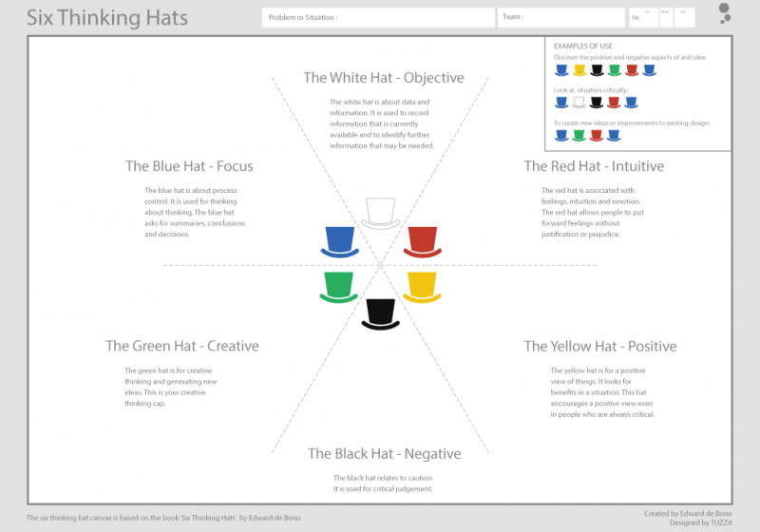Click the Yellow Hat - Positive heading

click(x=600, y=347)
